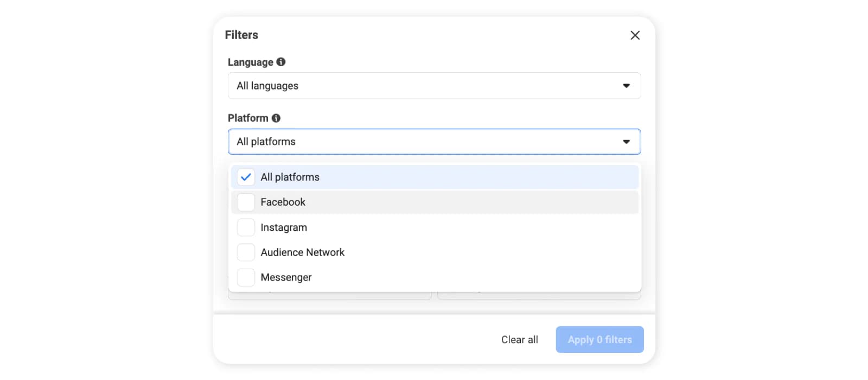Screen dimensions: 868x380
Task: Open the All languages dropdown
Action: [434, 86]
